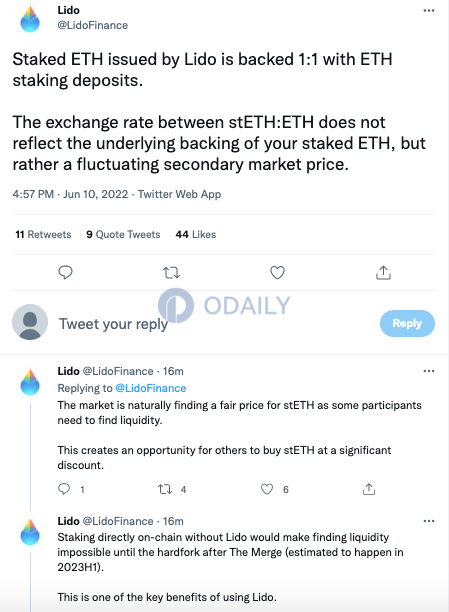Open more options on the main tweet

pos(429,11)
